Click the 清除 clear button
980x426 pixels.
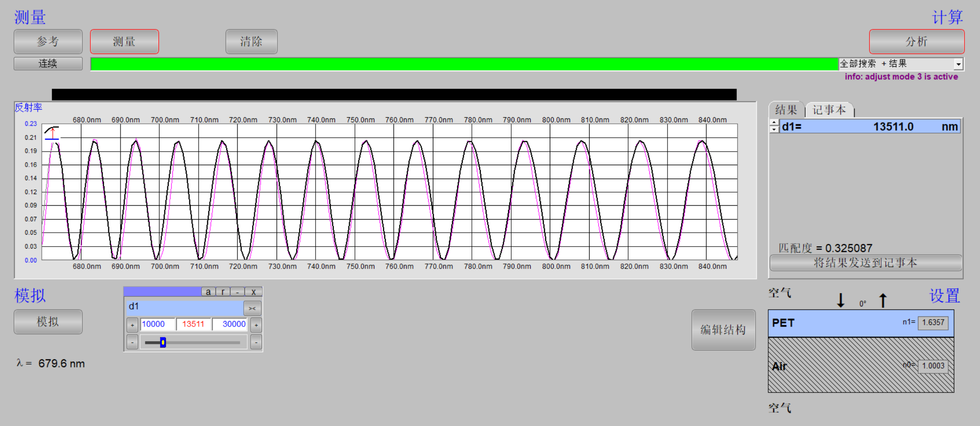251,41
